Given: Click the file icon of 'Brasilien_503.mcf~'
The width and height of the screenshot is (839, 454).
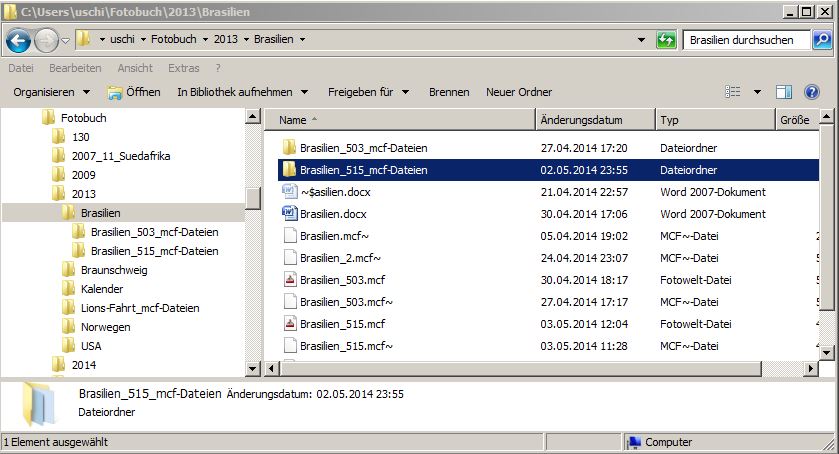Looking at the screenshot, I should (x=289, y=301).
